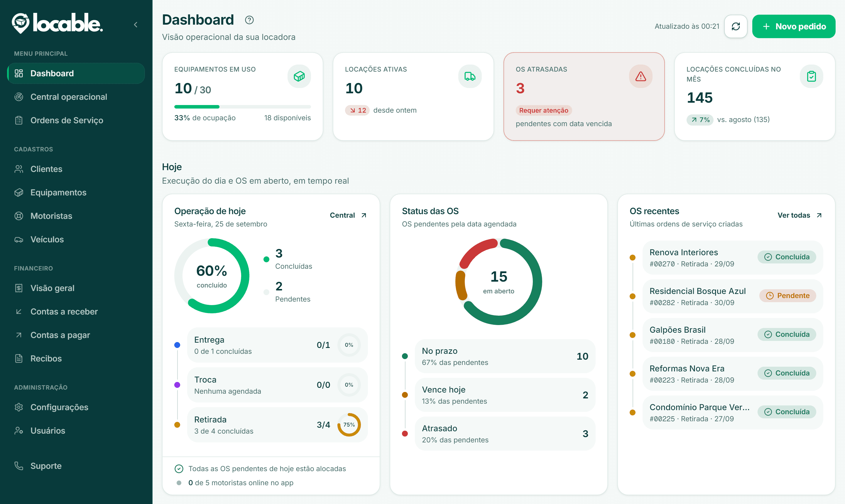Click the Suporte phone icon

19,466
